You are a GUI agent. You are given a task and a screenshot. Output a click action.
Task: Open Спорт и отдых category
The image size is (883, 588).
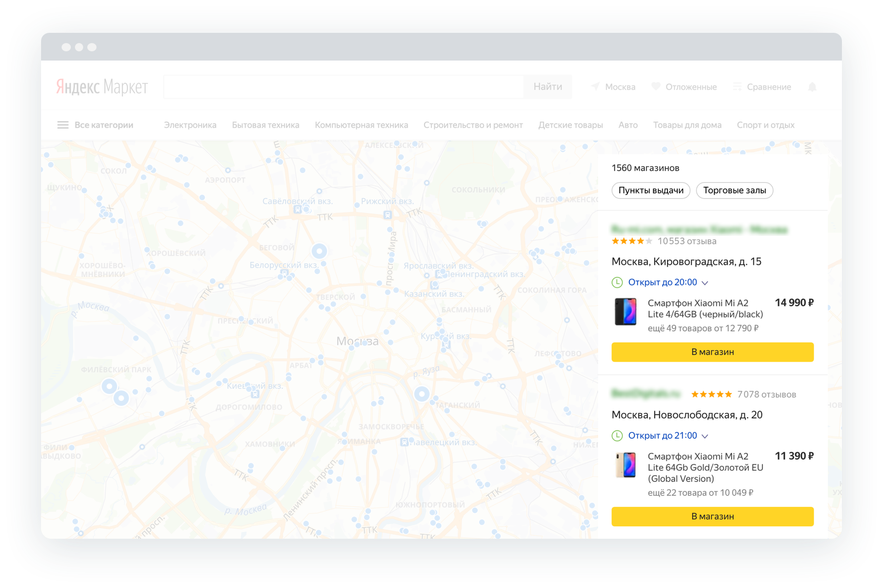click(765, 125)
